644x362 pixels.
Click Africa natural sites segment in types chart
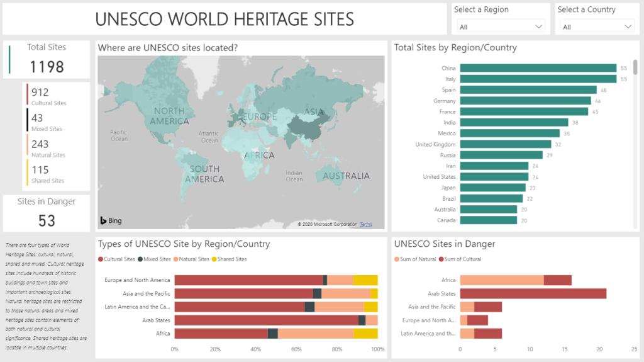tap(316, 334)
